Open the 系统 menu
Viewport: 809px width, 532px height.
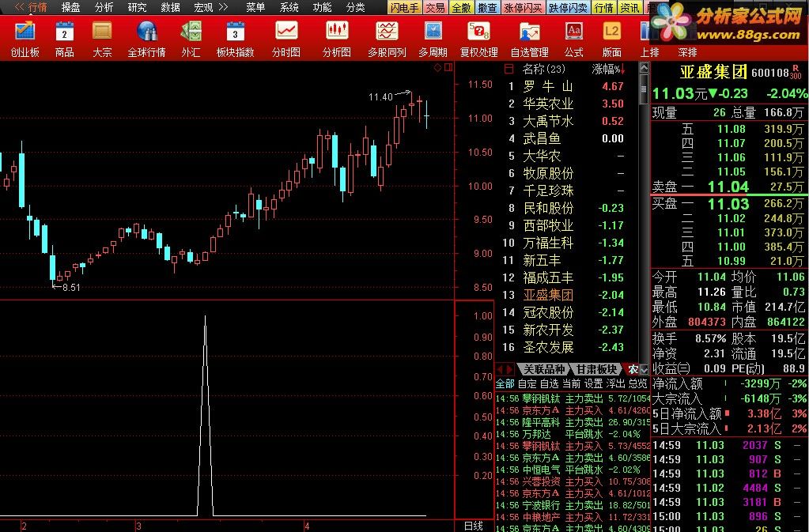click(289, 7)
